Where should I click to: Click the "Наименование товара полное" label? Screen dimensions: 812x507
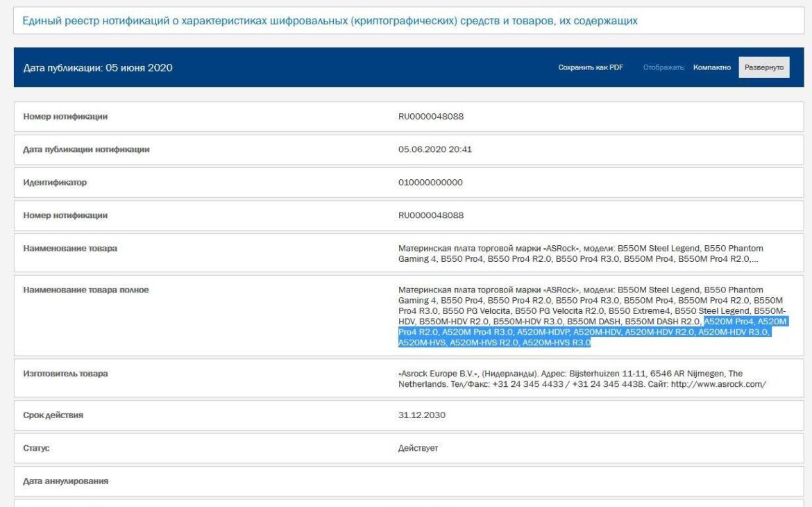(x=86, y=290)
